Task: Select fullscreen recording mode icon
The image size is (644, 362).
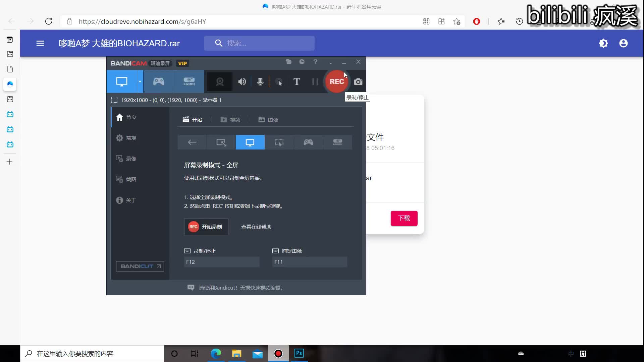Action: point(250,142)
